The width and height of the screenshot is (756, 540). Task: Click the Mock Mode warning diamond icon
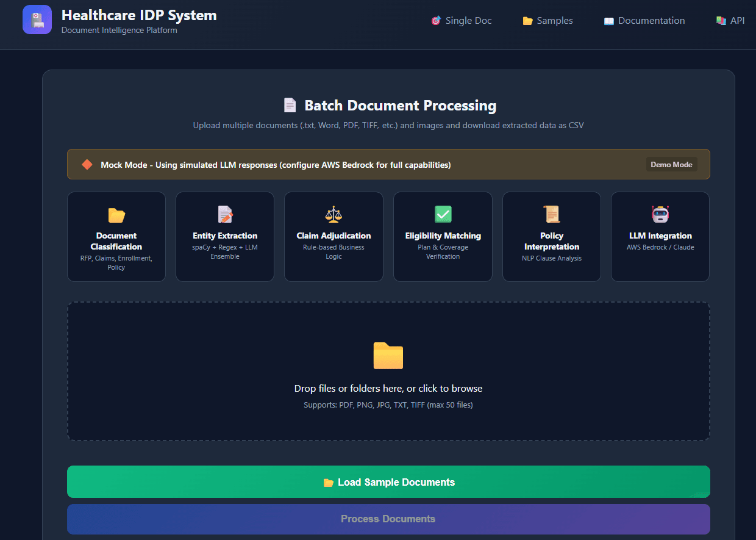coord(86,164)
